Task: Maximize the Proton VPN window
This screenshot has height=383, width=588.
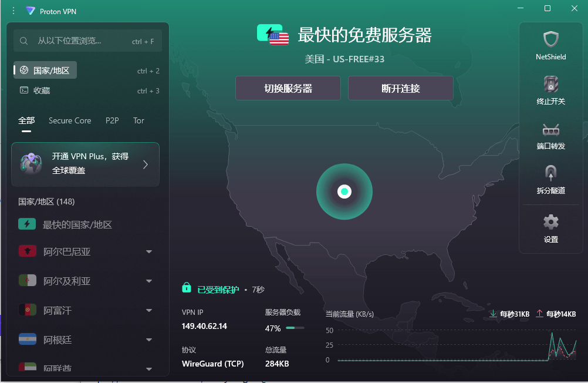Action: [548, 8]
